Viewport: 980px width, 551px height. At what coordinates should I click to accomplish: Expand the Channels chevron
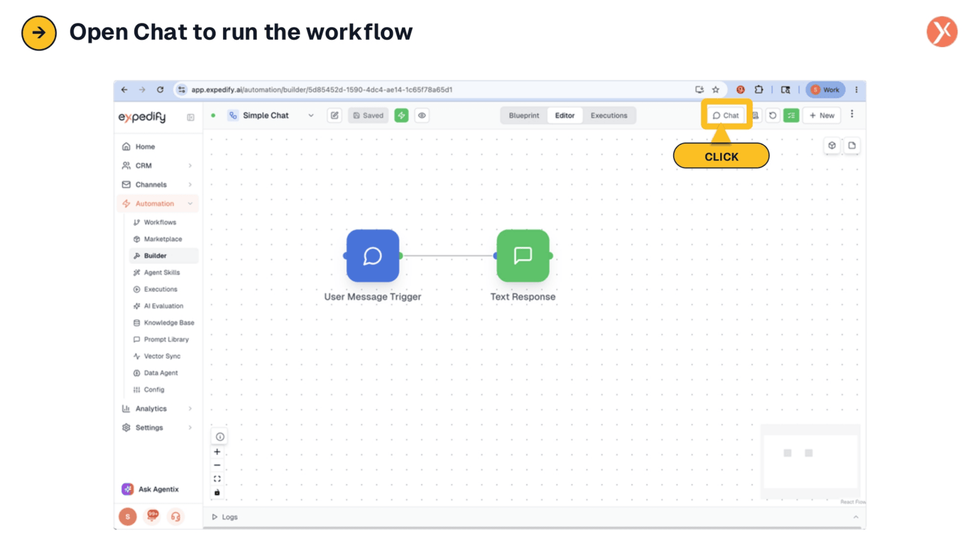tap(190, 185)
